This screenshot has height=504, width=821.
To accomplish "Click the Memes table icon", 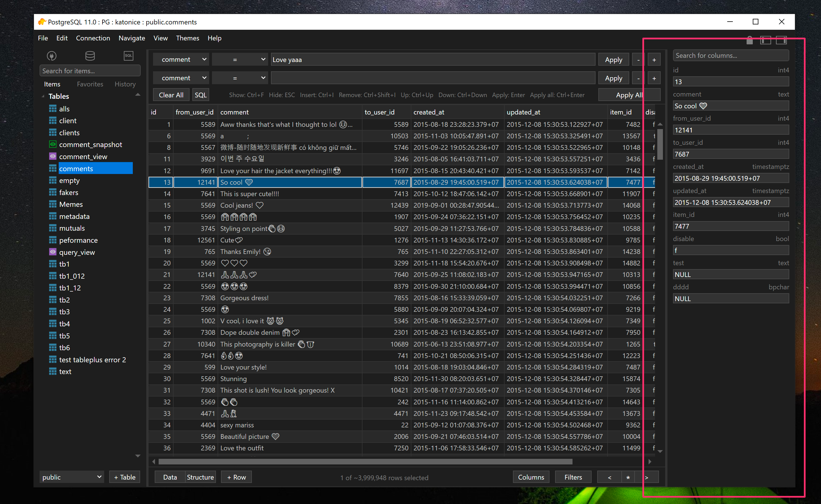I will point(53,204).
